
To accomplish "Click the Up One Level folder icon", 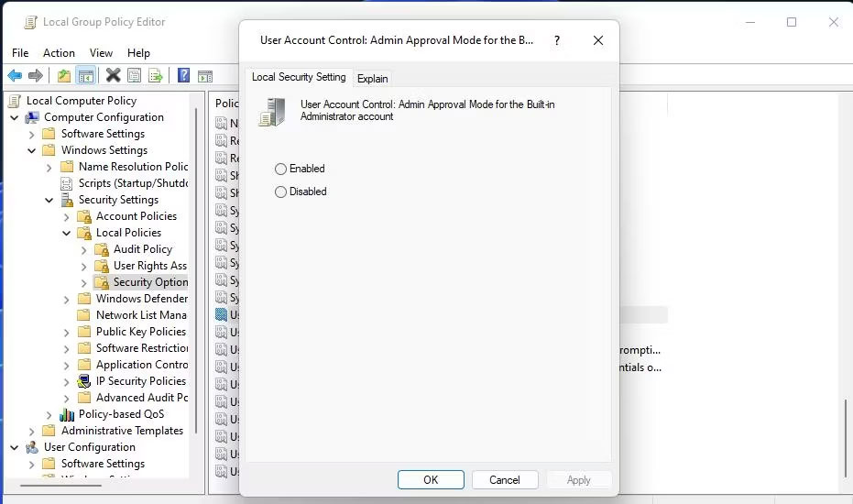I will [x=64, y=76].
